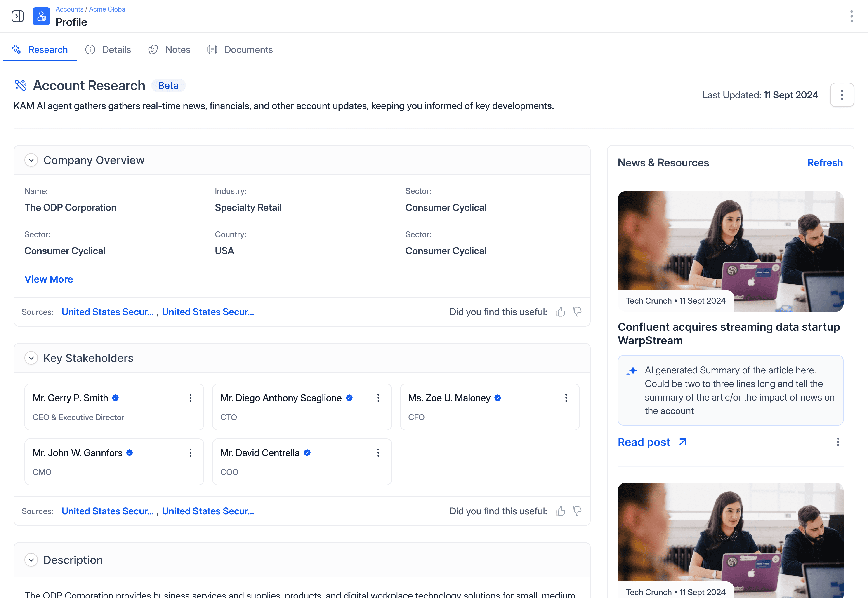The width and height of the screenshot is (868, 614).
Task: Open Ms. Zoe U. Maloney card menu
Action: [566, 398]
